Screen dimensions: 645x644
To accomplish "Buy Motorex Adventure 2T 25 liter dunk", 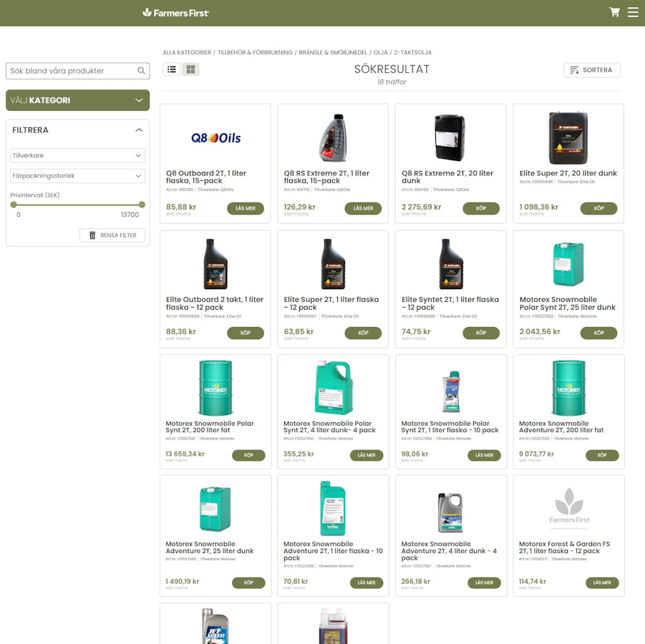I will [x=249, y=582].
